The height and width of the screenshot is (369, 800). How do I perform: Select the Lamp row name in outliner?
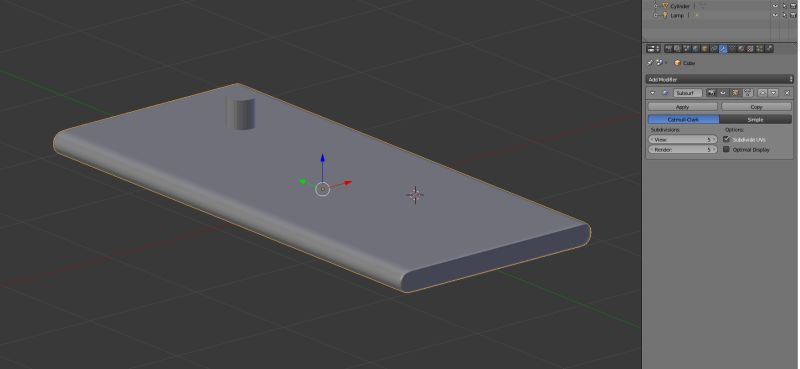click(x=678, y=15)
